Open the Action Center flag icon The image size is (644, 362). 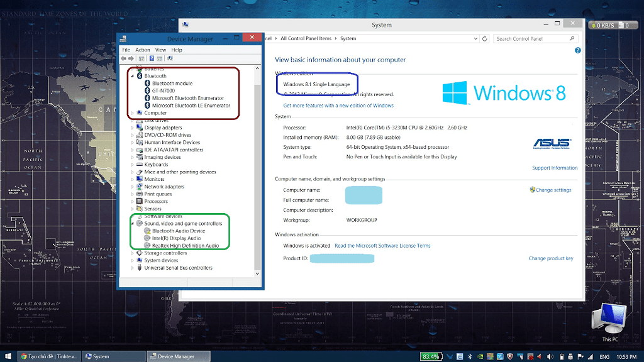coord(580,357)
